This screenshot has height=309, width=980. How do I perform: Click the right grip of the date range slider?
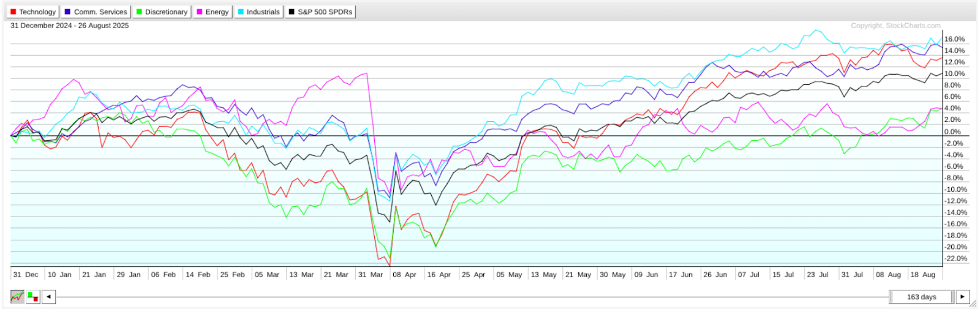coord(951,297)
